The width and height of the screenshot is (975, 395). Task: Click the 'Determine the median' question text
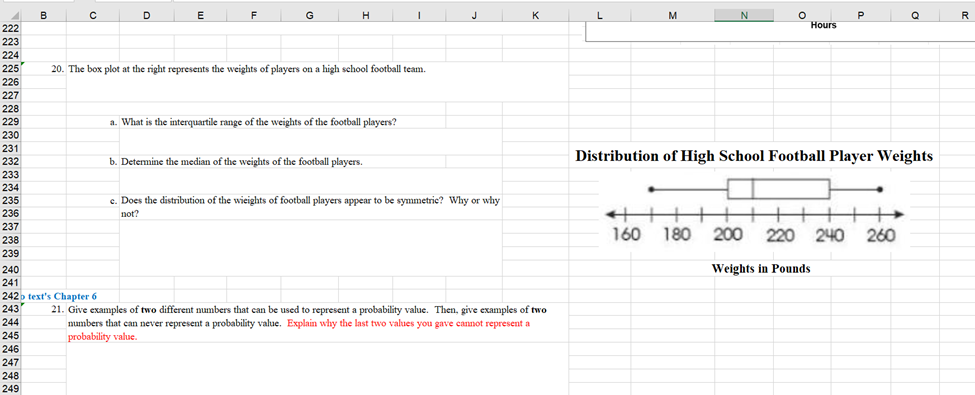click(242, 162)
